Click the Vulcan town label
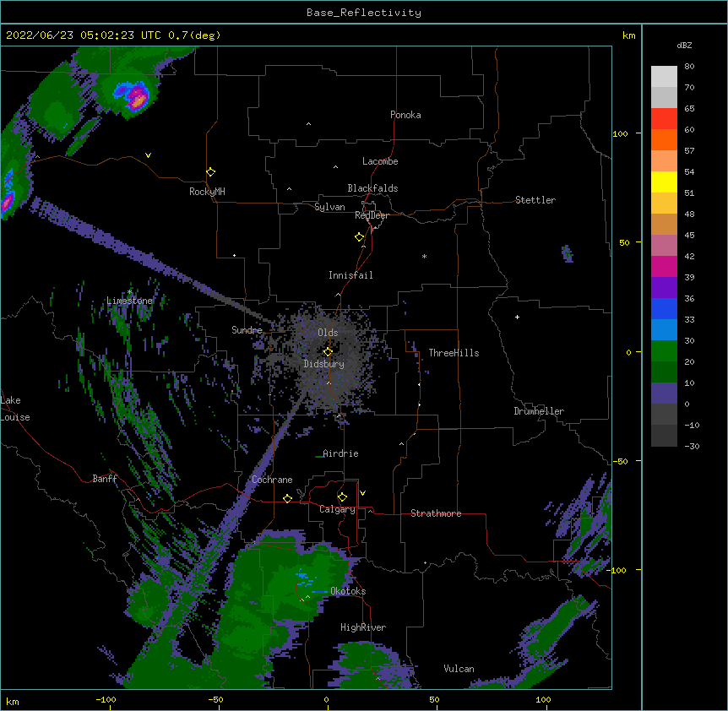Viewport: 728px width, 711px height. [459, 669]
